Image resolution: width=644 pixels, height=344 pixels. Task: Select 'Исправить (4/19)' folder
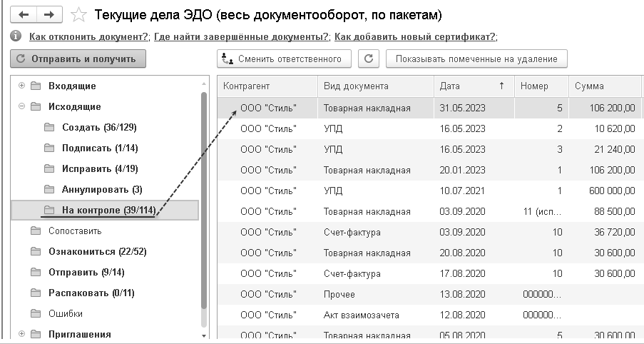[x=100, y=168]
